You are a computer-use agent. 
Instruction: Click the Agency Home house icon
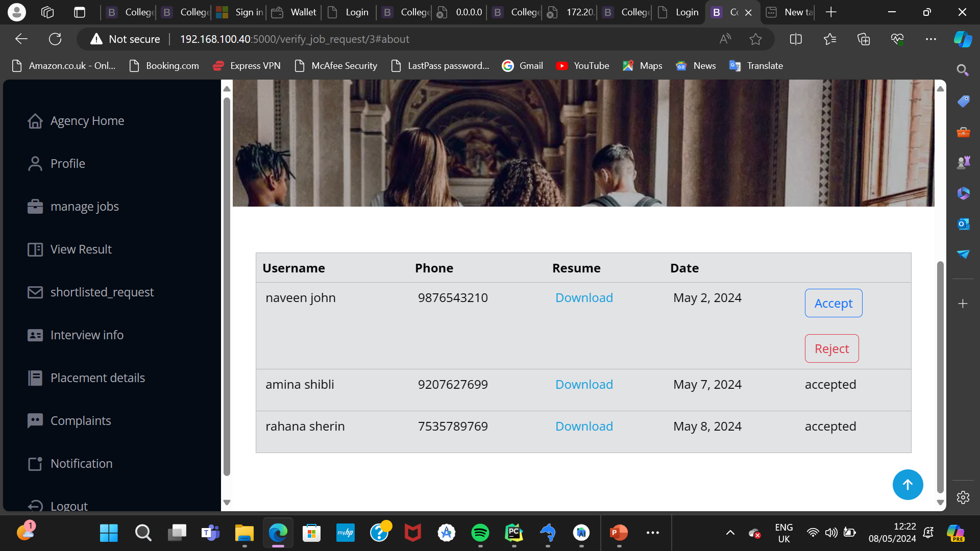click(x=35, y=121)
